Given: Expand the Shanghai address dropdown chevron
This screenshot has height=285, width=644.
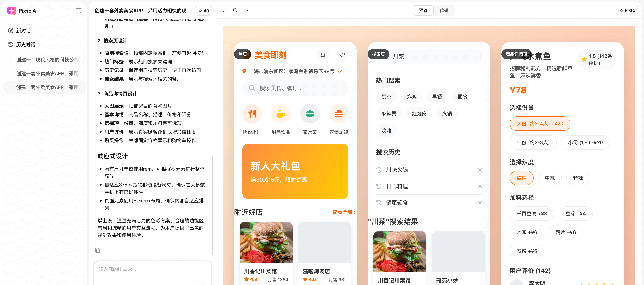Looking at the screenshot, I should (340, 71).
